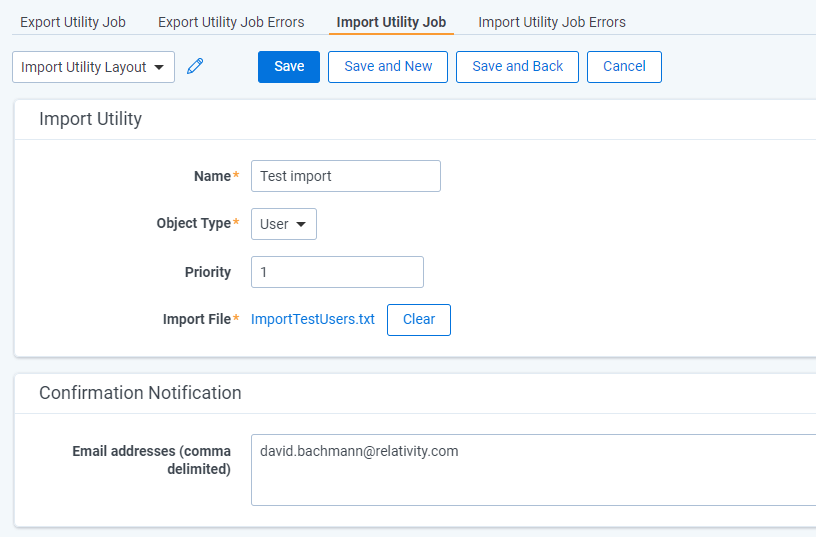Open the Import Utility Layout dropdown

93,67
